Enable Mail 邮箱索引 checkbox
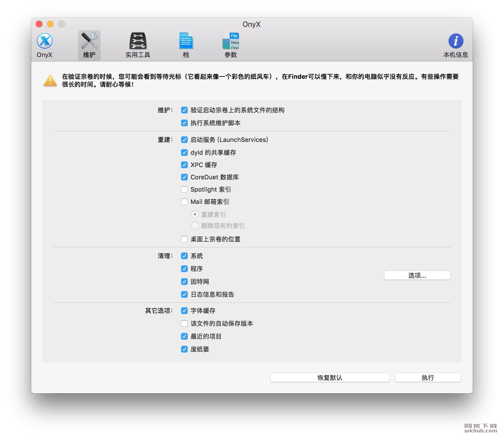Image resolution: width=504 pixels, height=438 pixels. (184, 202)
